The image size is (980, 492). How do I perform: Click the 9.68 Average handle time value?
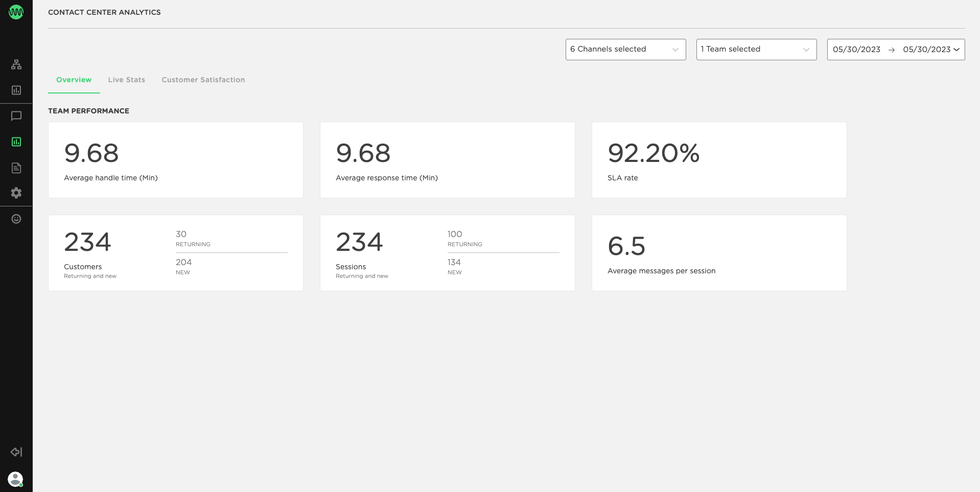click(x=91, y=153)
